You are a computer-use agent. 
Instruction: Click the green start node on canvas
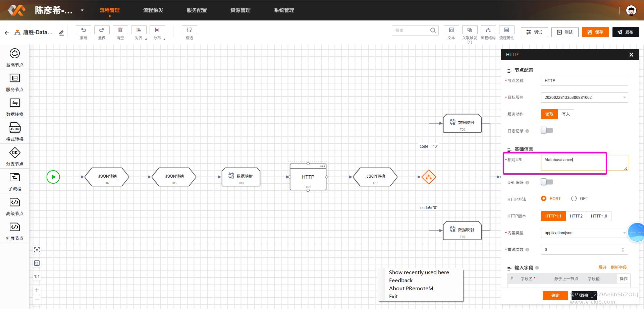(x=53, y=177)
